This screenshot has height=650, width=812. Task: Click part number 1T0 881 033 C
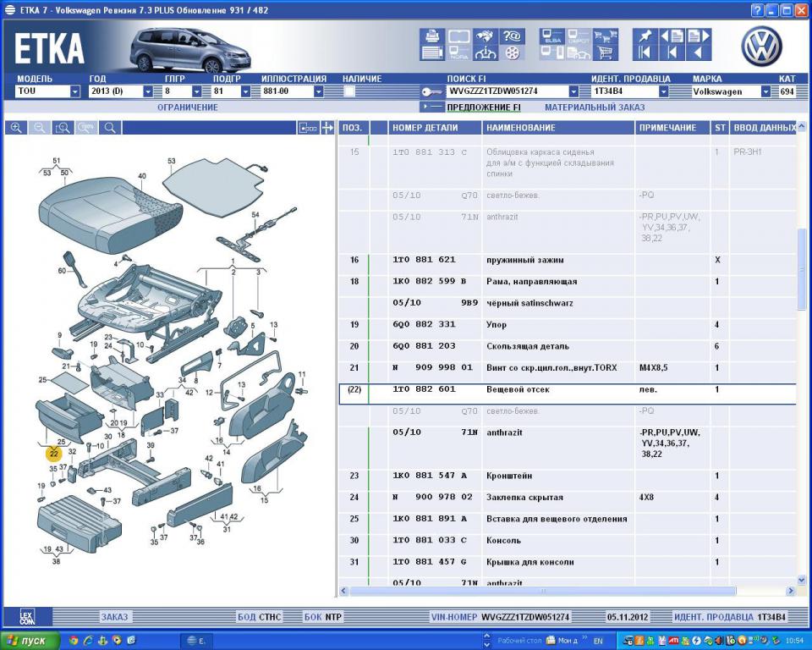(x=430, y=540)
